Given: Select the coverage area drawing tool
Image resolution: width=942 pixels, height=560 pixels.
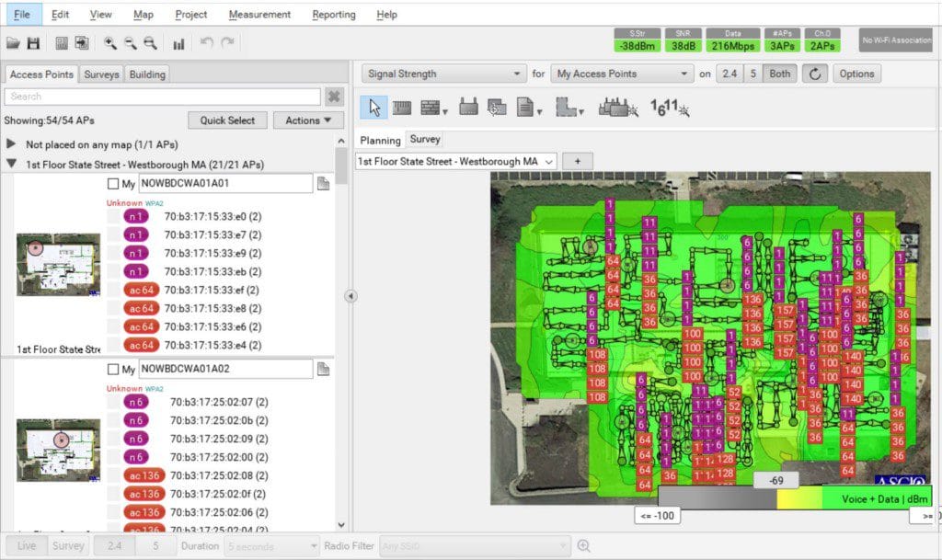Looking at the screenshot, I should (566, 108).
